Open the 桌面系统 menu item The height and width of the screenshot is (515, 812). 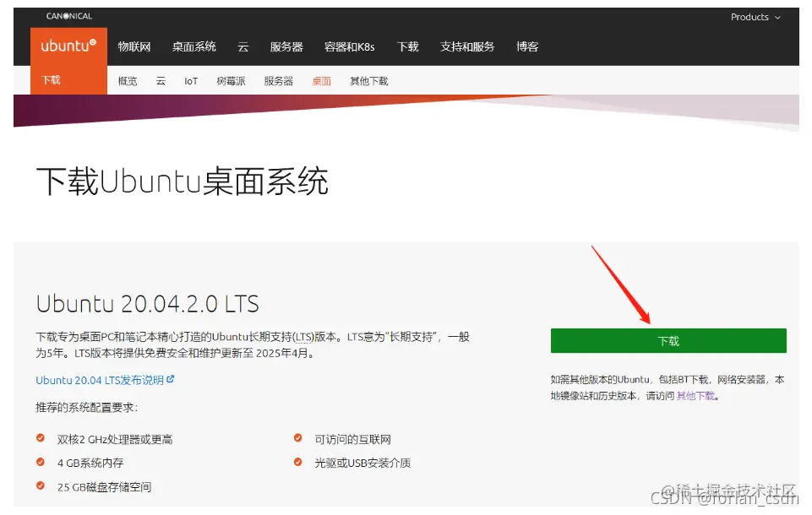pyautogui.click(x=193, y=46)
